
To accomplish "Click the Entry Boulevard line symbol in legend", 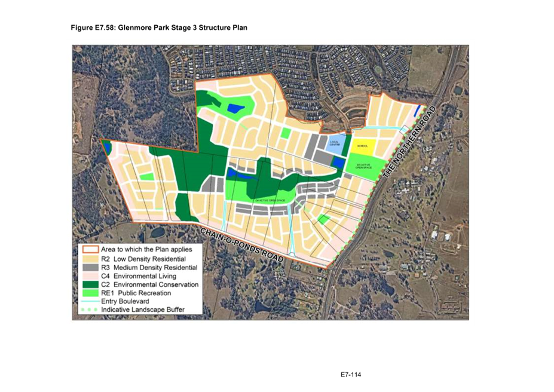I will coord(90,302).
